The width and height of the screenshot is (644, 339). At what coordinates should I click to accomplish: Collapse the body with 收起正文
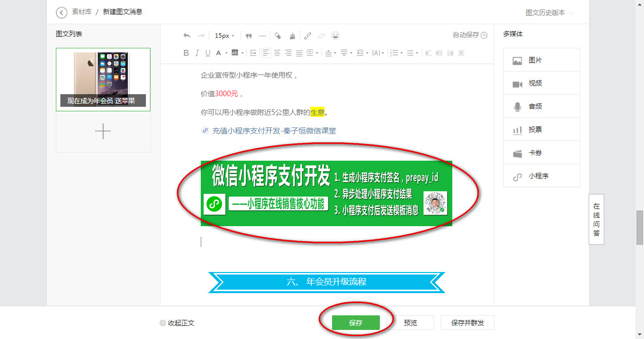point(177,323)
